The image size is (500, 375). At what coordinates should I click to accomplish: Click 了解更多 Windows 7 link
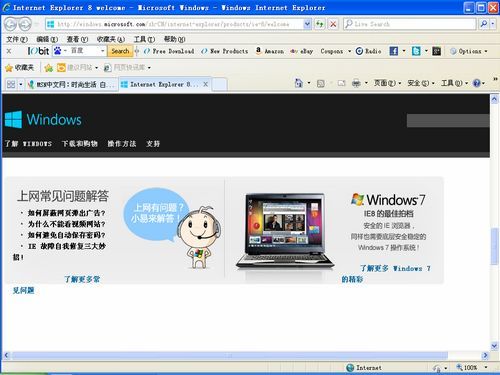(395, 268)
